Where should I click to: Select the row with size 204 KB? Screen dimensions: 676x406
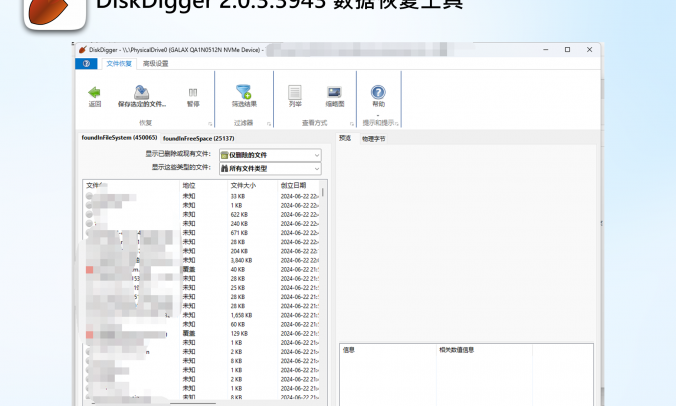click(x=202, y=251)
